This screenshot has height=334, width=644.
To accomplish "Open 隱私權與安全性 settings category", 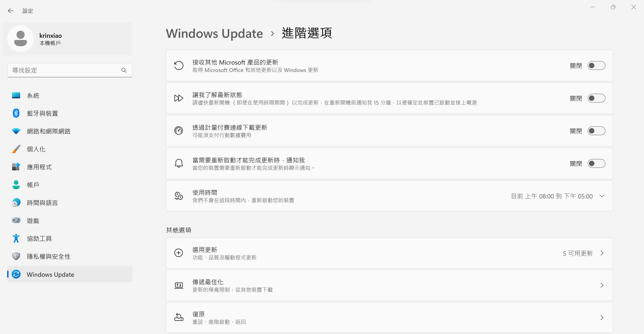I will click(70, 256).
